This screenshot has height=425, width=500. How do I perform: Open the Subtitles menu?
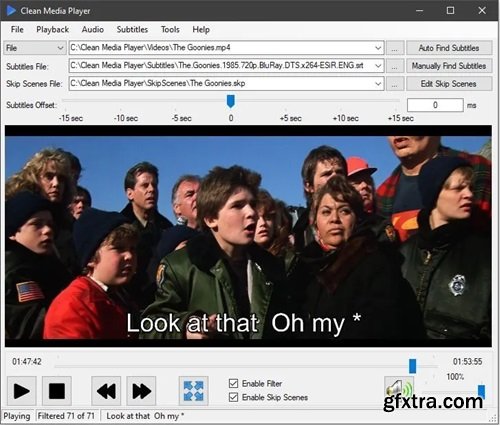point(132,30)
